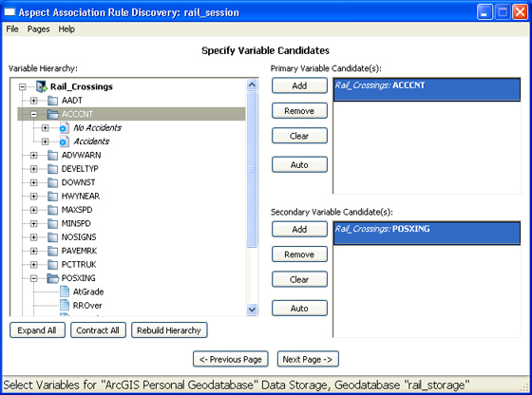
Task: Click Rebuild Hierarchy button
Action: [x=169, y=329]
